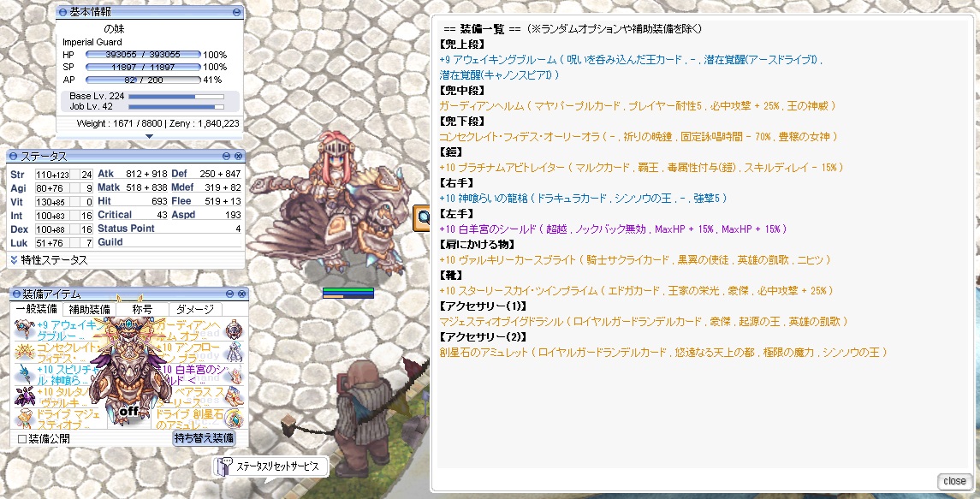This screenshot has height=499, width=980.
Task: Collapse the ステータス window using its minimize icon
Action: (x=227, y=156)
